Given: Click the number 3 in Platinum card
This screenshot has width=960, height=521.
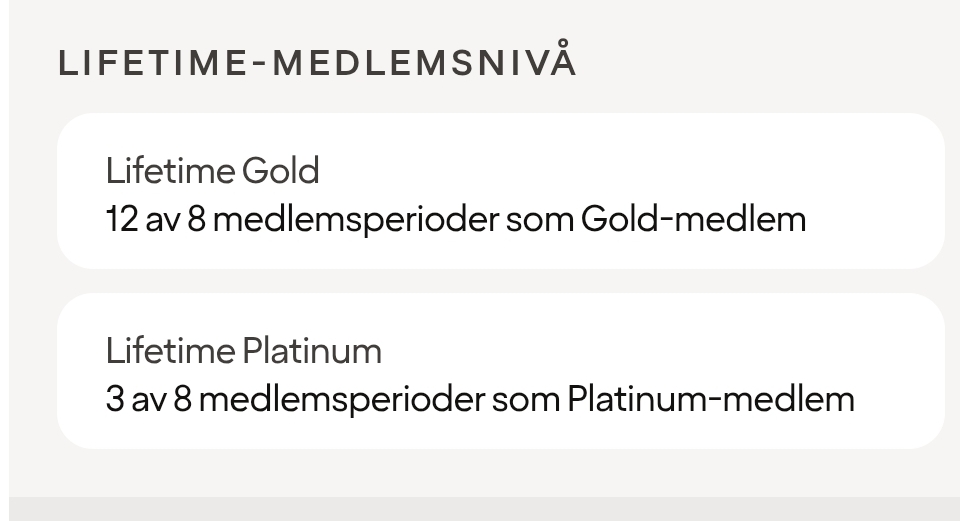Looking at the screenshot, I should click(x=115, y=399).
